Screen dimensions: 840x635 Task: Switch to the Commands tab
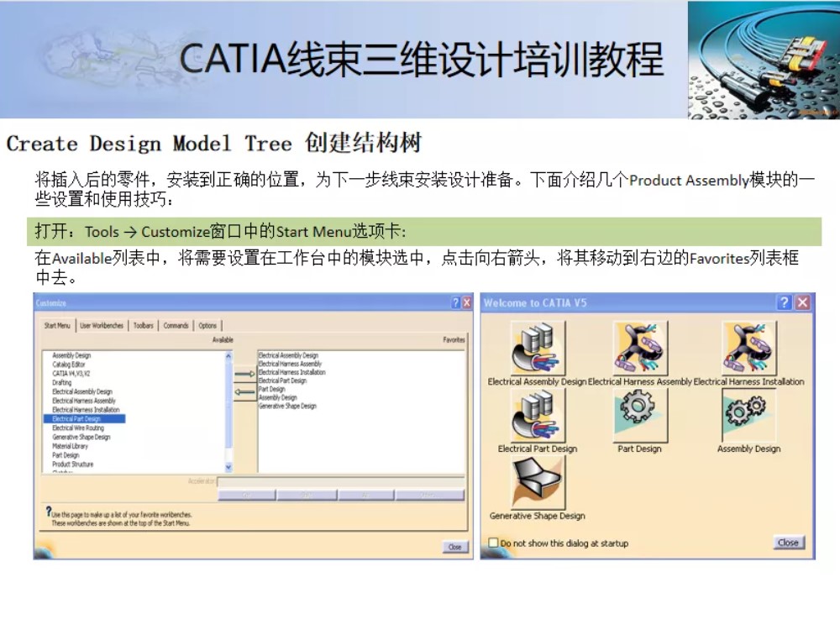tap(176, 325)
